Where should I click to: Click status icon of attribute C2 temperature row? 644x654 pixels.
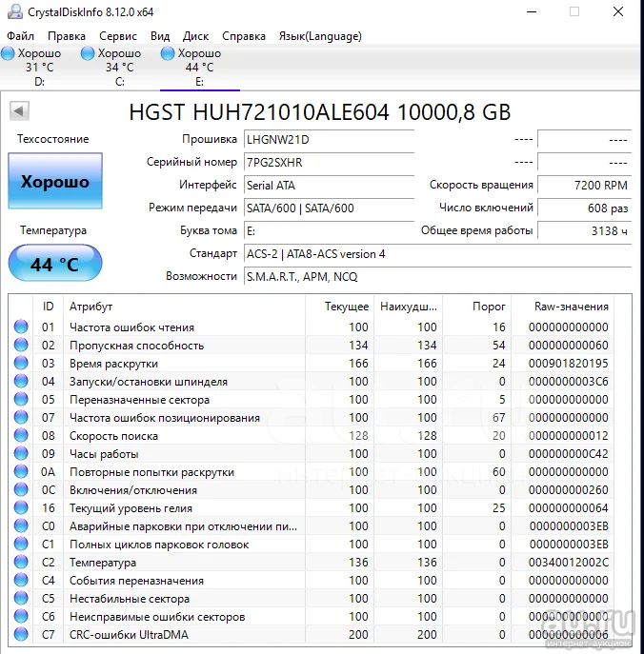pos(21,562)
